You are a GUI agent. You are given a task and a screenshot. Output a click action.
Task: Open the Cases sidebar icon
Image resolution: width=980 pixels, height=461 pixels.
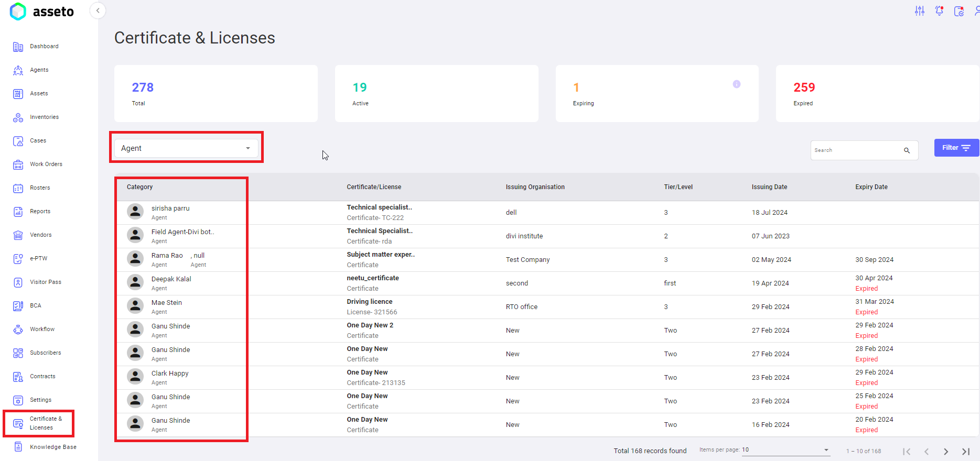[x=18, y=141]
